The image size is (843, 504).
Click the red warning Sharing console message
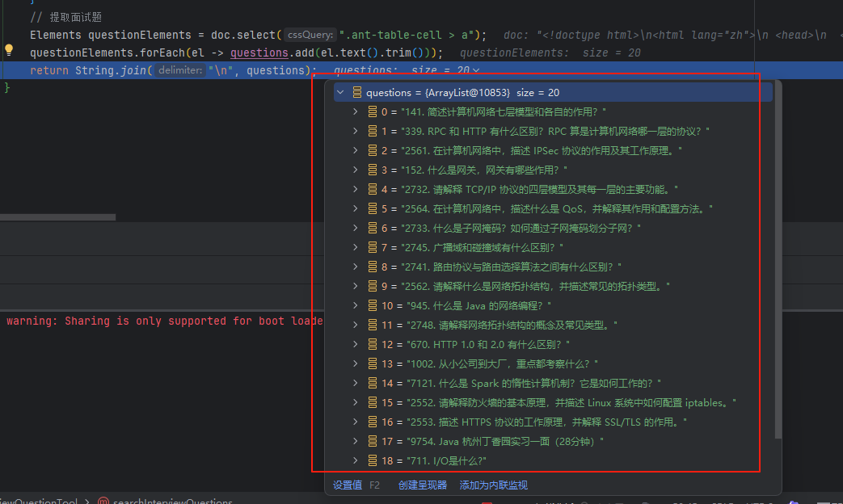coord(165,321)
